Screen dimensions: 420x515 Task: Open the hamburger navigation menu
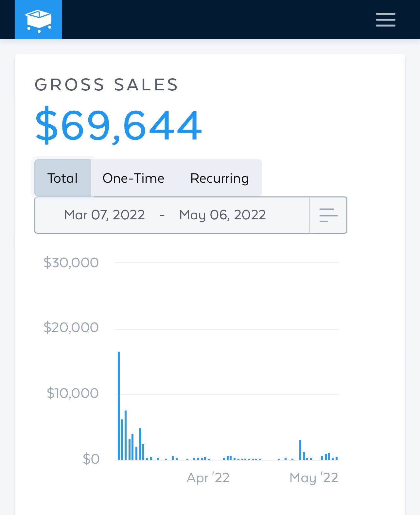tap(385, 20)
